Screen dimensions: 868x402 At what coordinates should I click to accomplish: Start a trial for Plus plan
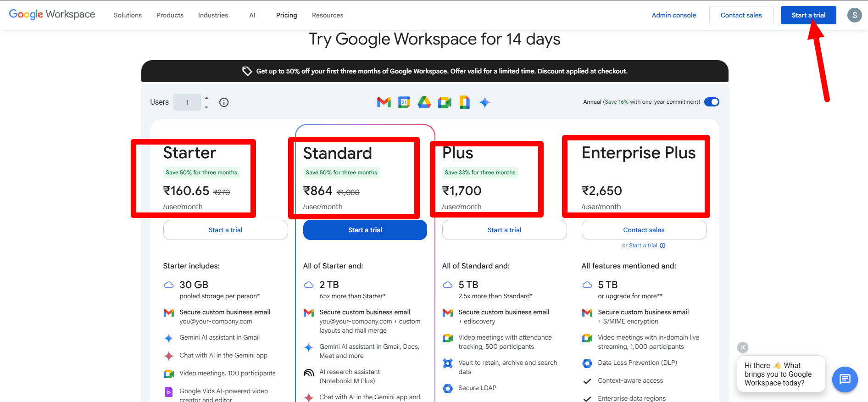pyautogui.click(x=504, y=230)
